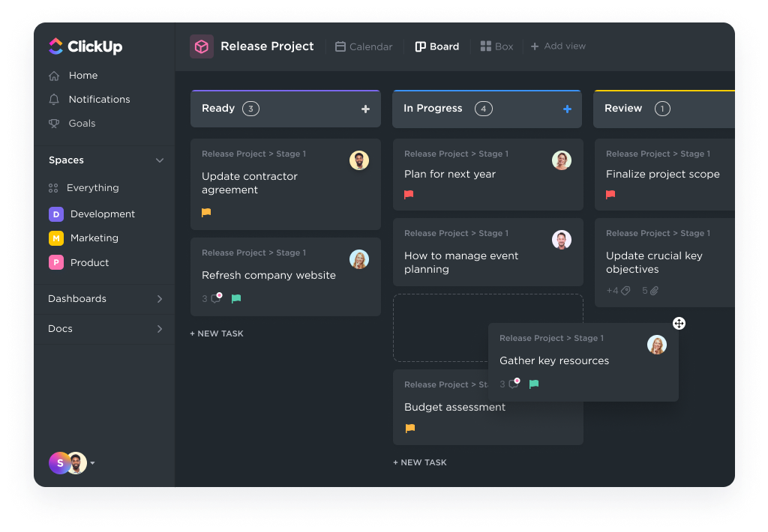768x532 pixels.
Task: Click the pink Product P icon
Action: (56, 262)
